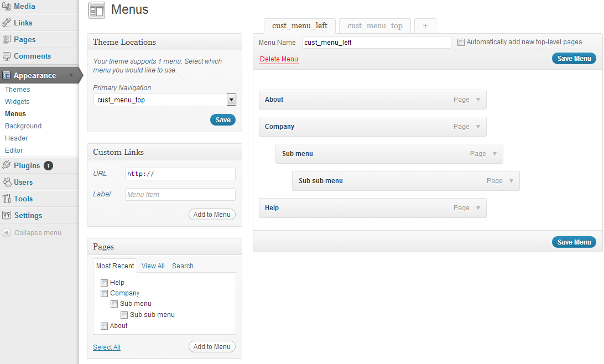Click the Collapse menu arrow icon
Image resolution: width=604 pixels, height=364 pixels.
coord(7,232)
